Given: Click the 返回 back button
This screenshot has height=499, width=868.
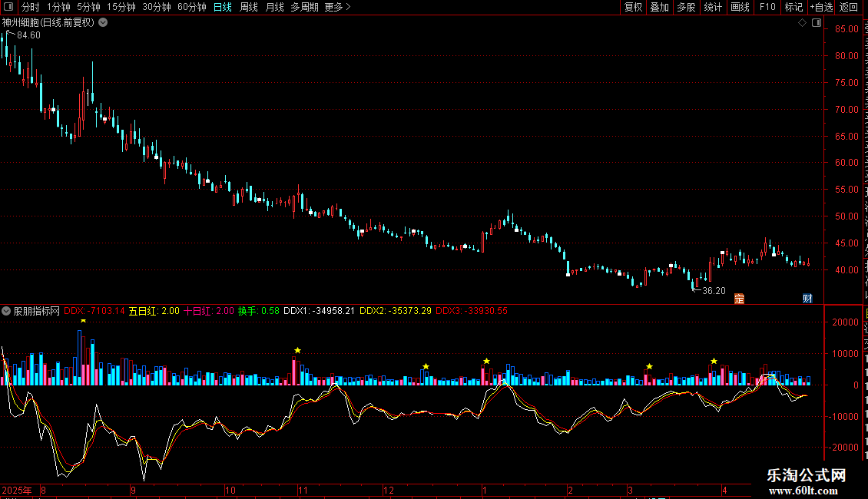Looking at the screenshot, I should click(x=849, y=7).
